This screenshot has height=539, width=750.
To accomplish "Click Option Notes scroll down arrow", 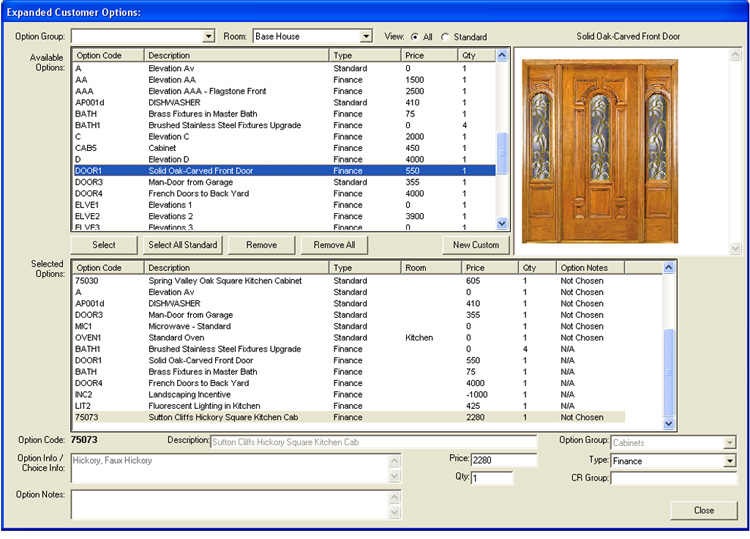I will [395, 513].
